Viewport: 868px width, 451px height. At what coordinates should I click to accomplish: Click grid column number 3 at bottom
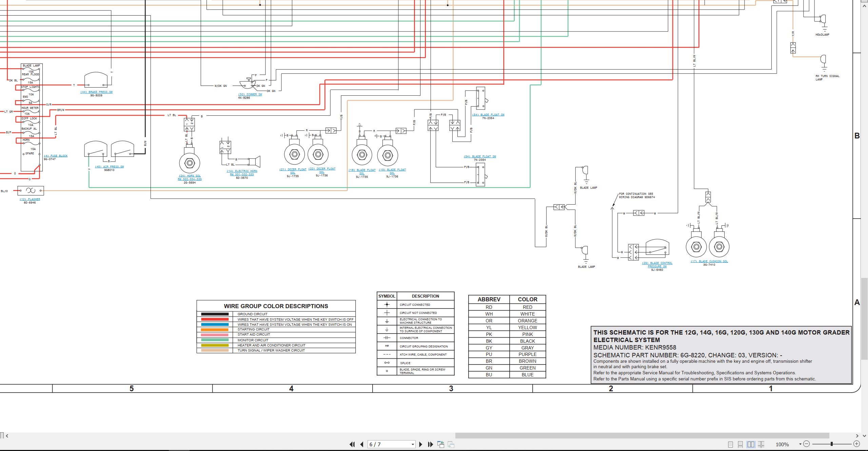click(451, 389)
